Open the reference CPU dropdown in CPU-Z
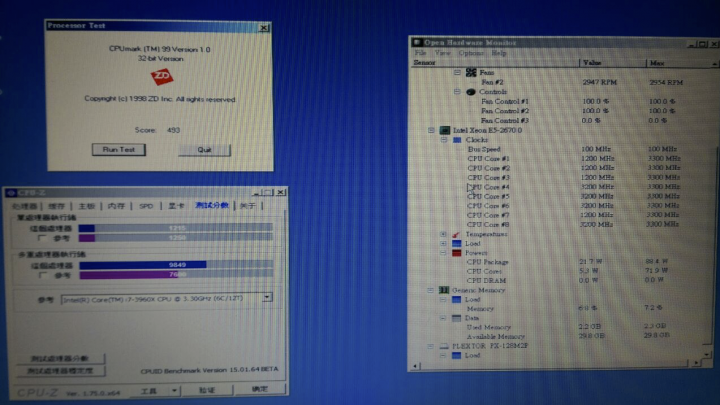This screenshot has height=405, width=720. pos(267,298)
